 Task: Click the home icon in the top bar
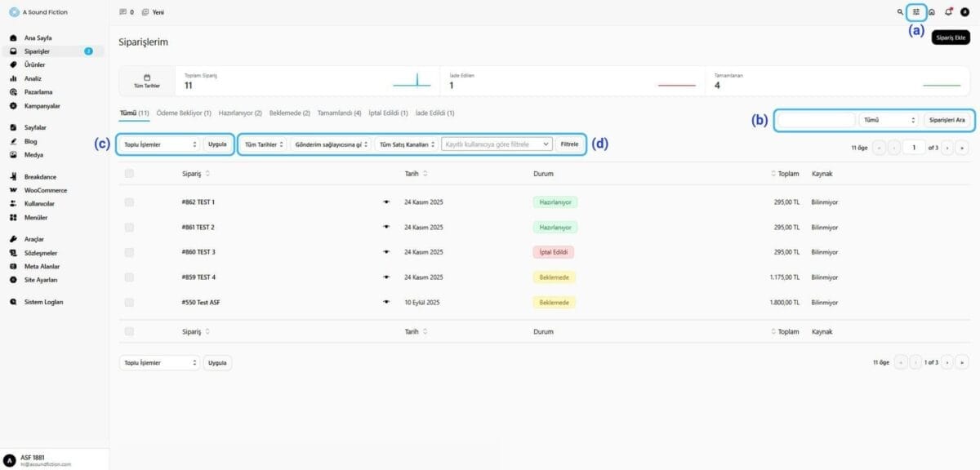pos(932,12)
